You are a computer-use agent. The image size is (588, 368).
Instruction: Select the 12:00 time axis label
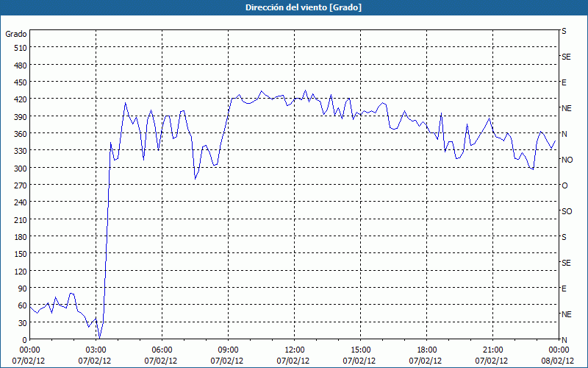pos(295,350)
